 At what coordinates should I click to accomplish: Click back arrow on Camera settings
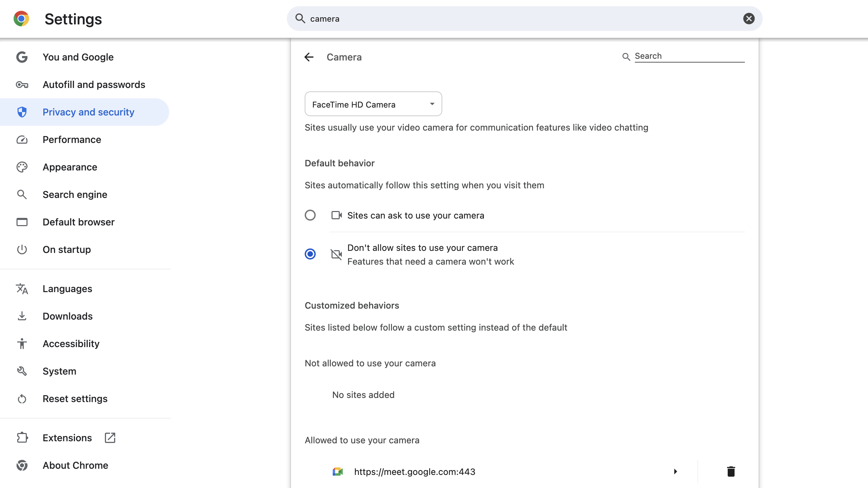point(309,57)
